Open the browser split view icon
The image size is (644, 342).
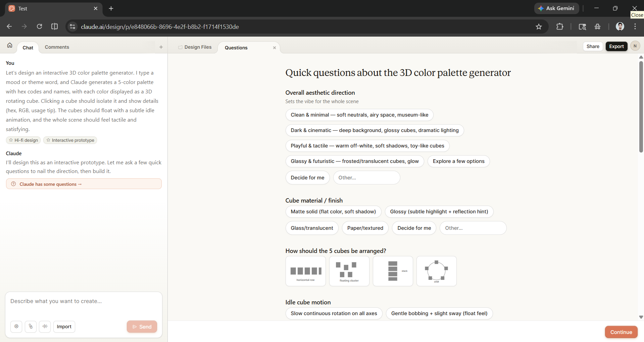[x=54, y=27]
